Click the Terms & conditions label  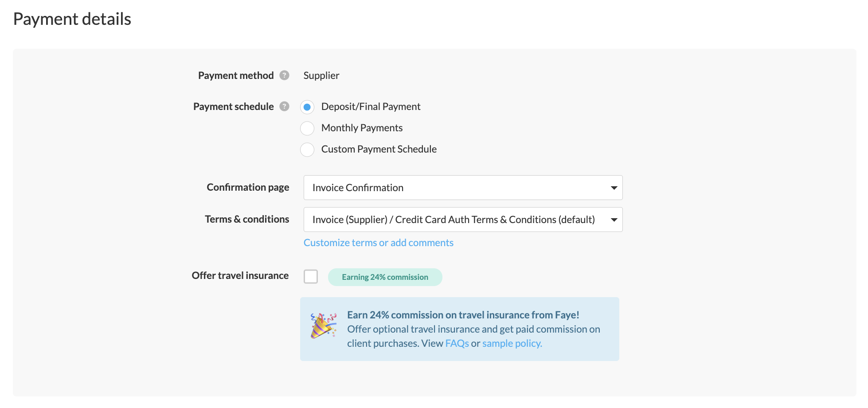click(x=247, y=219)
